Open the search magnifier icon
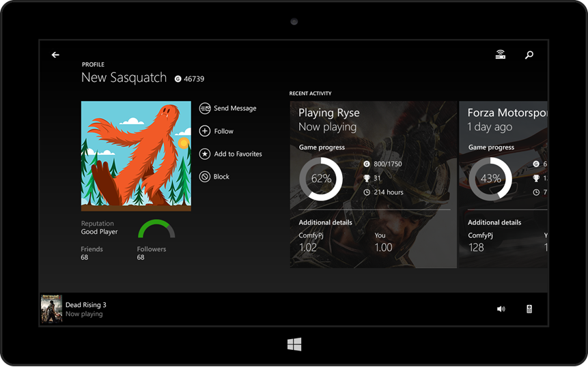This screenshot has height=367, width=588. tap(529, 55)
